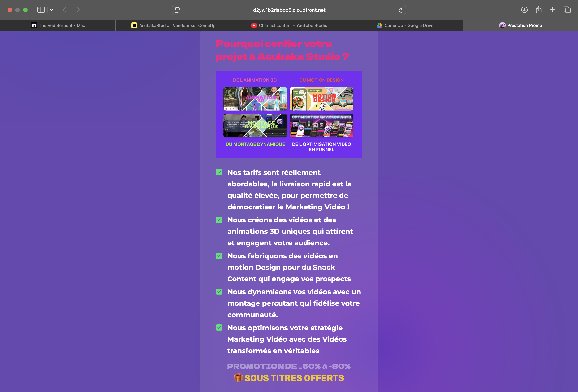Click the Google Drive favicon in tab

click(380, 25)
